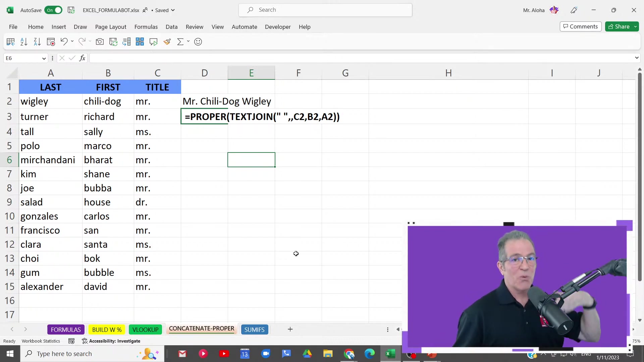Adjust the 75% zoom slider
The image size is (644, 362).
(x=636, y=341)
